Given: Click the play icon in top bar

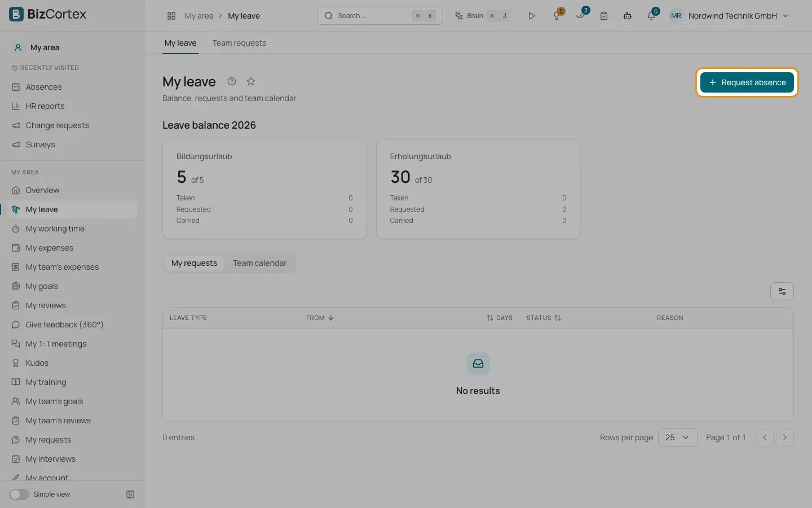Looking at the screenshot, I should coord(531,16).
